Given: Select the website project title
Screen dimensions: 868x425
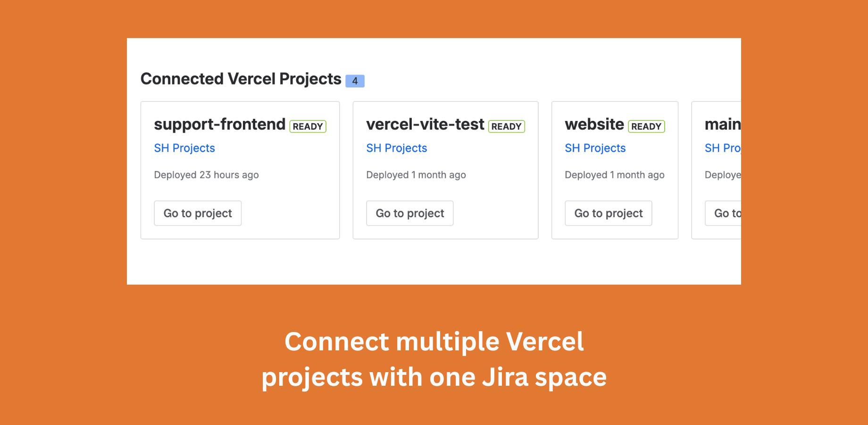Looking at the screenshot, I should point(594,124).
